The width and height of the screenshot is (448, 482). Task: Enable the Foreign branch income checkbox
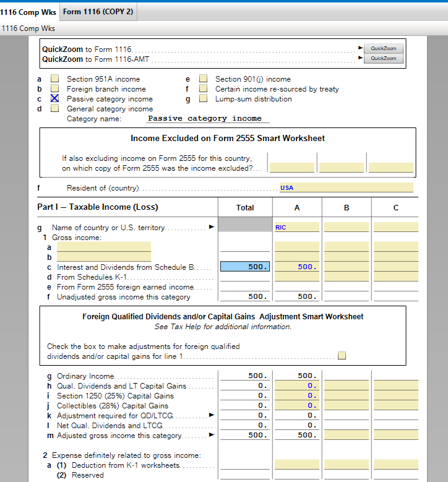point(55,89)
